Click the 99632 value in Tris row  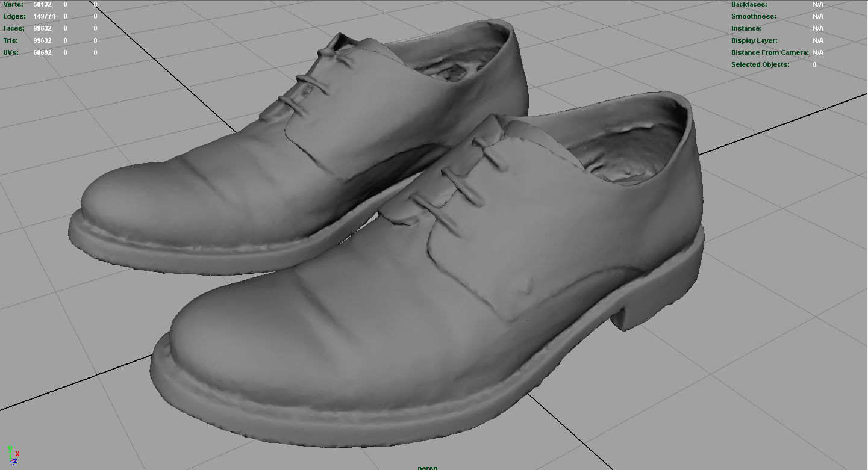point(42,40)
